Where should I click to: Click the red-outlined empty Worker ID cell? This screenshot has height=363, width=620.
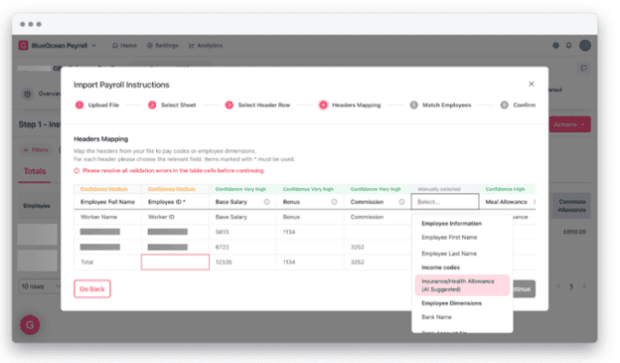(x=175, y=262)
